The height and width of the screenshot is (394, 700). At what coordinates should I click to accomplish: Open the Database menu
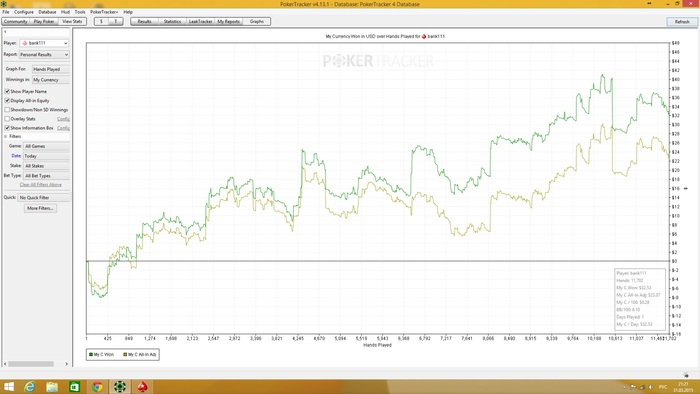[47, 12]
